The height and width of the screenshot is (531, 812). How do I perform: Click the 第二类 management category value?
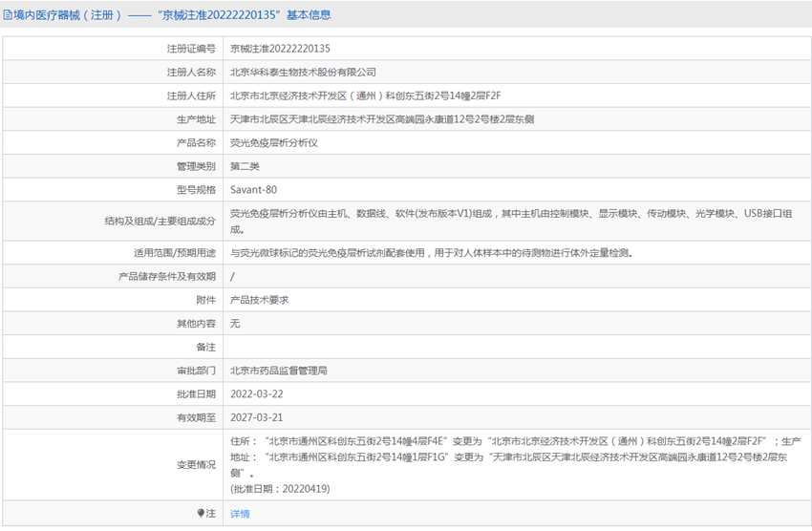tap(243, 166)
